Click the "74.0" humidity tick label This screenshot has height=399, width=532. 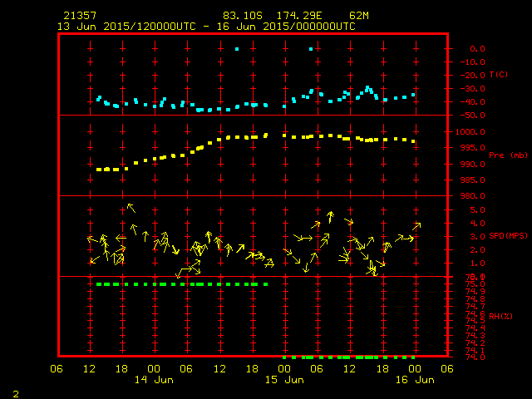(475, 357)
